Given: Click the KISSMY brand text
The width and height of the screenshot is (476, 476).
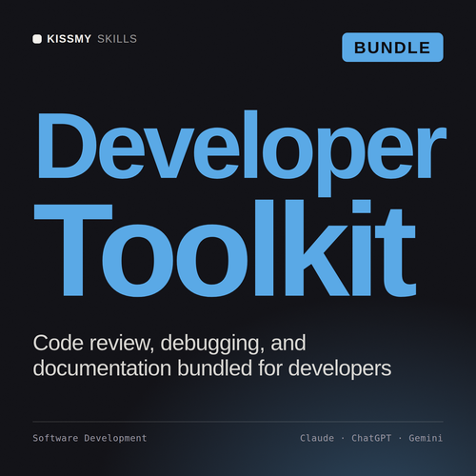Looking at the screenshot, I should (x=69, y=39).
